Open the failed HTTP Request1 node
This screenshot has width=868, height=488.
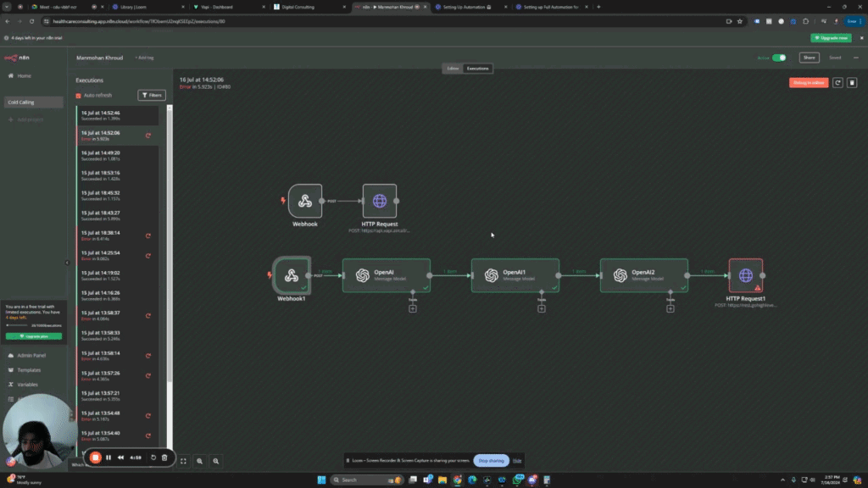[745, 275]
